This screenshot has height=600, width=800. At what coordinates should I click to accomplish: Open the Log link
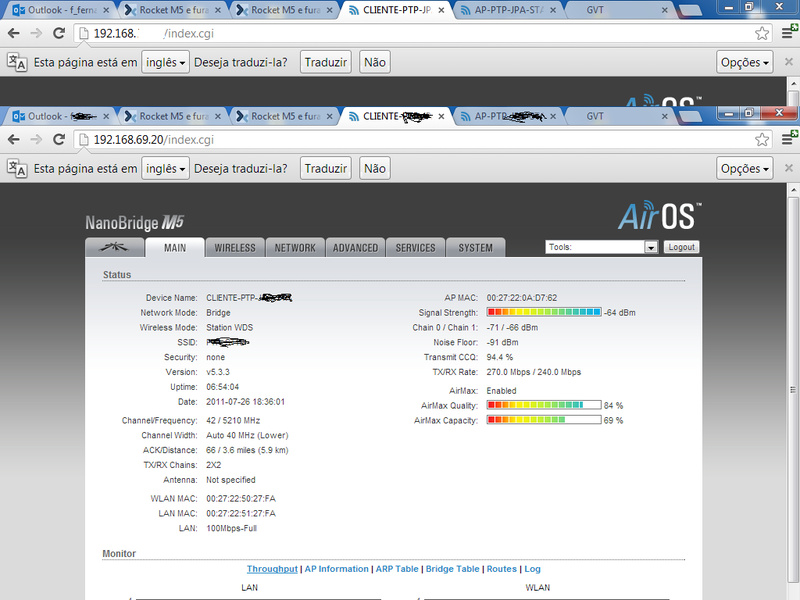532,569
